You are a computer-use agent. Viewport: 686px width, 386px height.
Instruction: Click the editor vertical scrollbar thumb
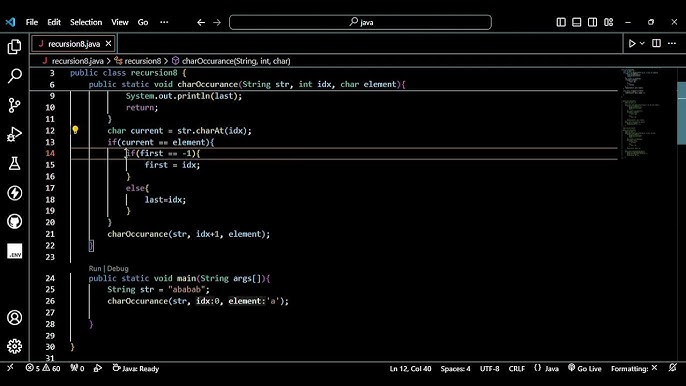(x=681, y=113)
